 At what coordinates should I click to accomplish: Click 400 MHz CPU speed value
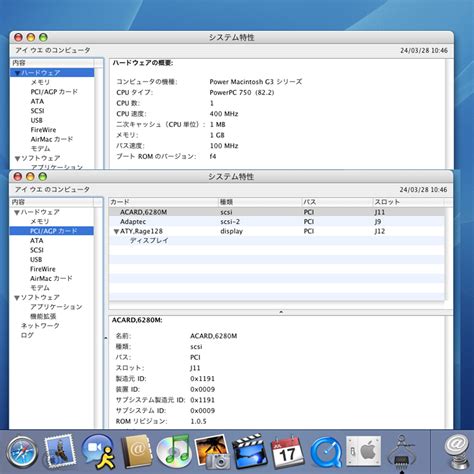(224, 114)
